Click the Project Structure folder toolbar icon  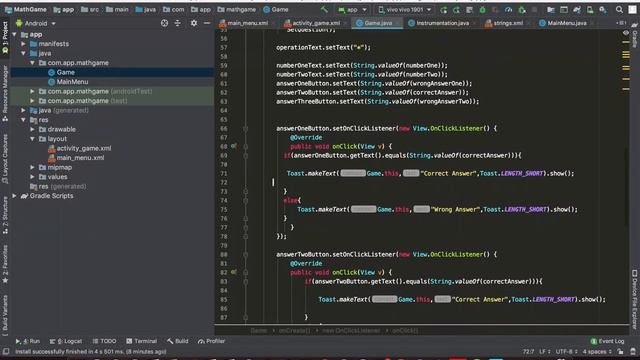(x=551, y=9)
